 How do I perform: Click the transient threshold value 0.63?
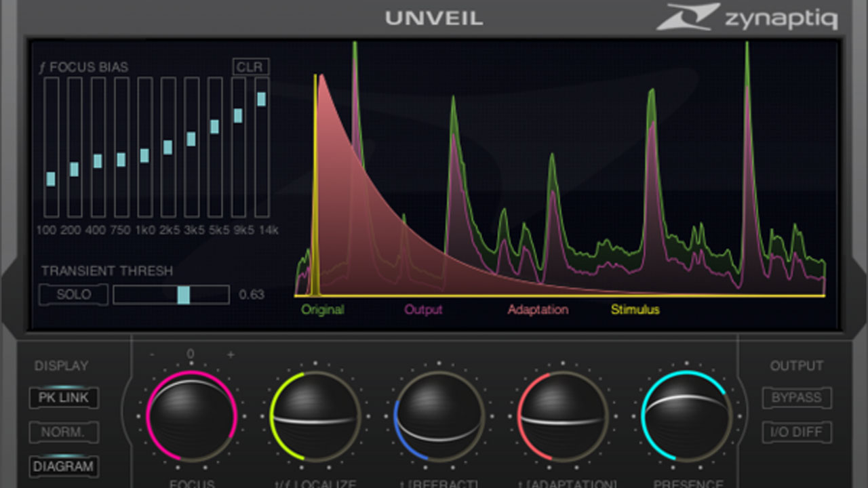point(252,295)
